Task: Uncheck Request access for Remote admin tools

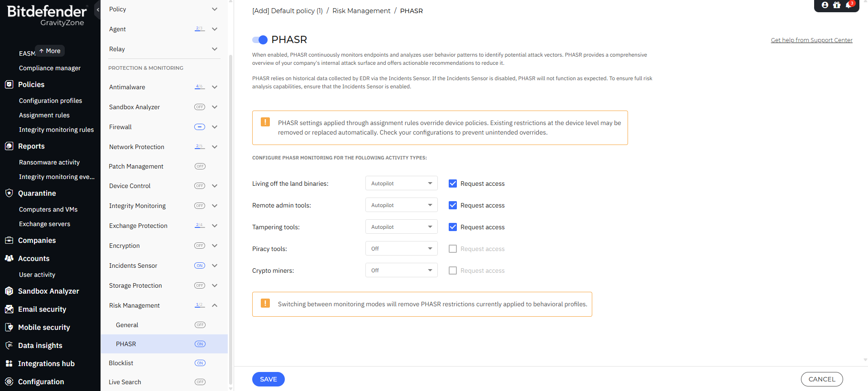Action: point(453,205)
